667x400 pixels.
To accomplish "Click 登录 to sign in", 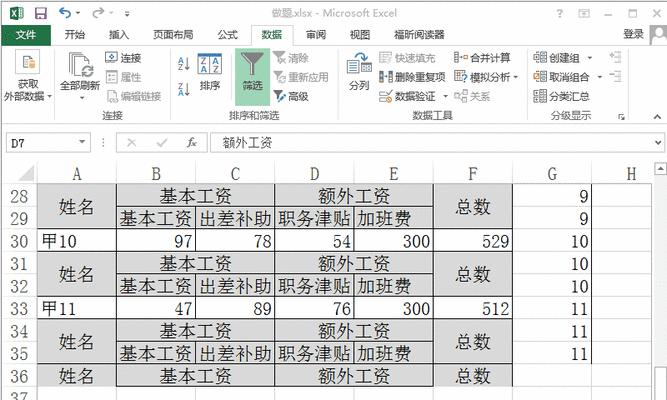I will [x=633, y=34].
